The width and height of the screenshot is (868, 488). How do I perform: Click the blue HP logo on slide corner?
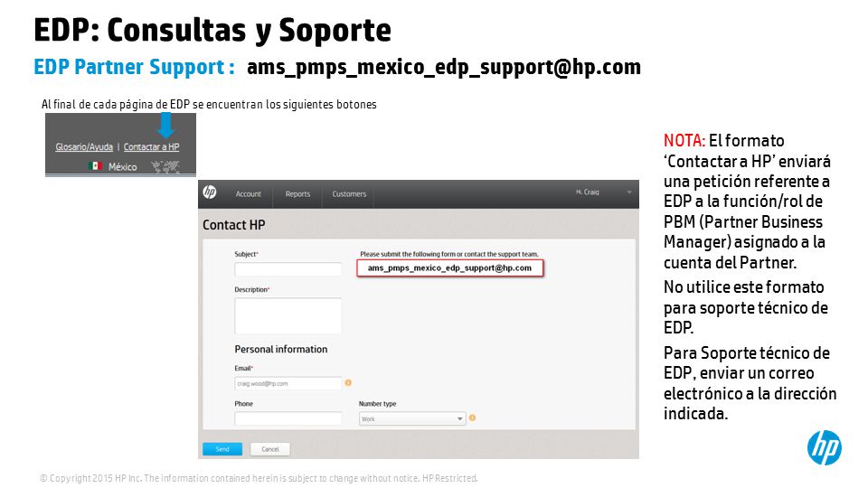coord(825,447)
